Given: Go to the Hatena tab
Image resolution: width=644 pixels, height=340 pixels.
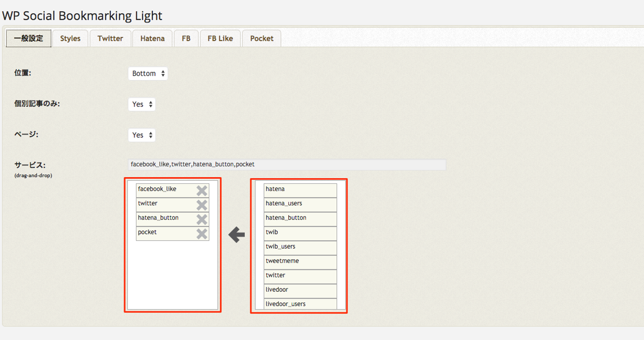Looking at the screenshot, I should [x=153, y=38].
